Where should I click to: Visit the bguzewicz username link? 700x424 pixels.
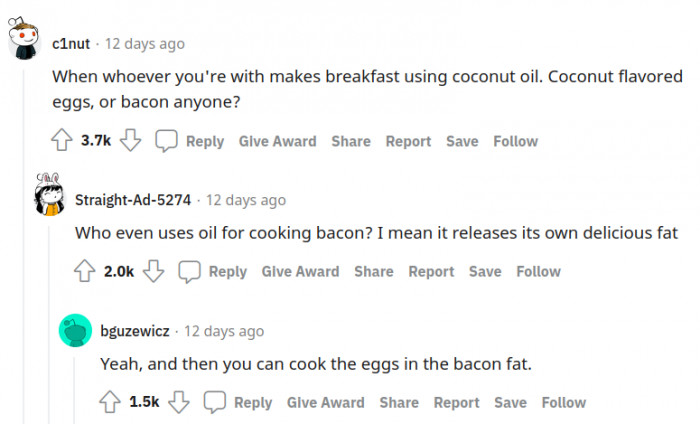point(135,331)
